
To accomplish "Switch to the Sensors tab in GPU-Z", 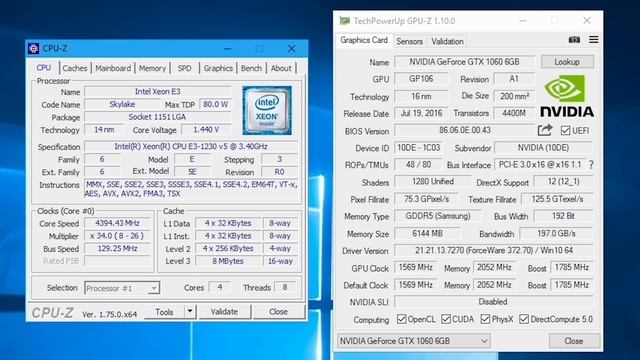I will pyautogui.click(x=409, y=41).
